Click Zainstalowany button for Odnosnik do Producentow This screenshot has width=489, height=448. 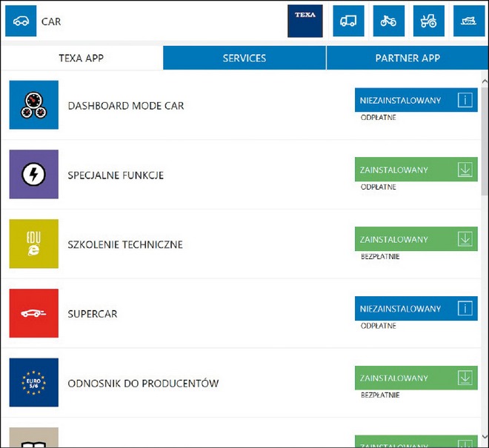(x=416, y=378)
